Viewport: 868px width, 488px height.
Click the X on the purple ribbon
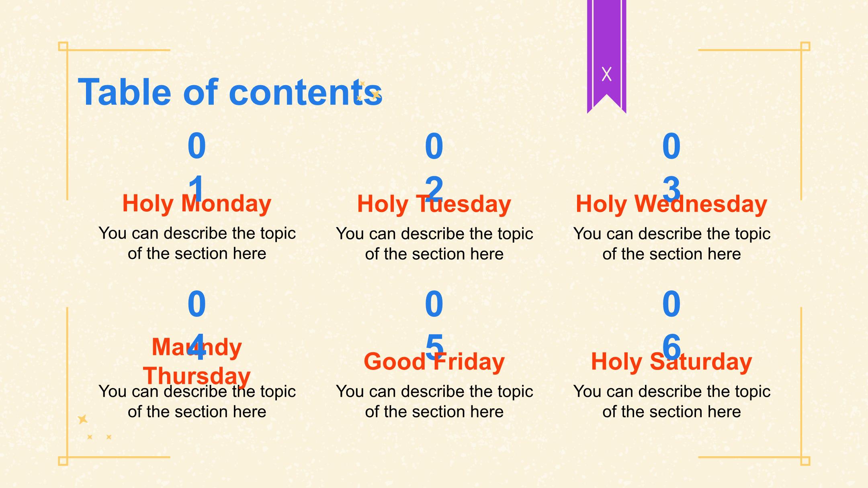pyautogui.click(x=606, y=74)
